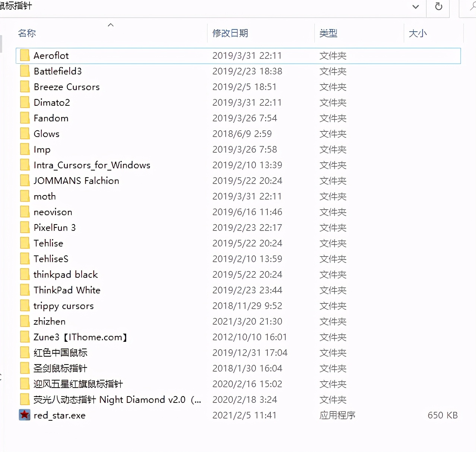Click the search magnifier icon
Screen dimensions: 476x452
tap(472, 7)
